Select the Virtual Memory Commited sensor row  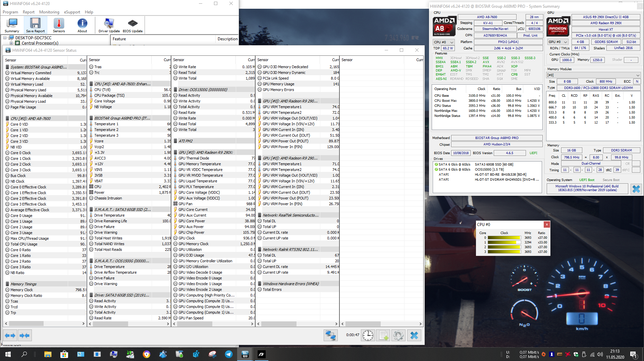(46, 73)
